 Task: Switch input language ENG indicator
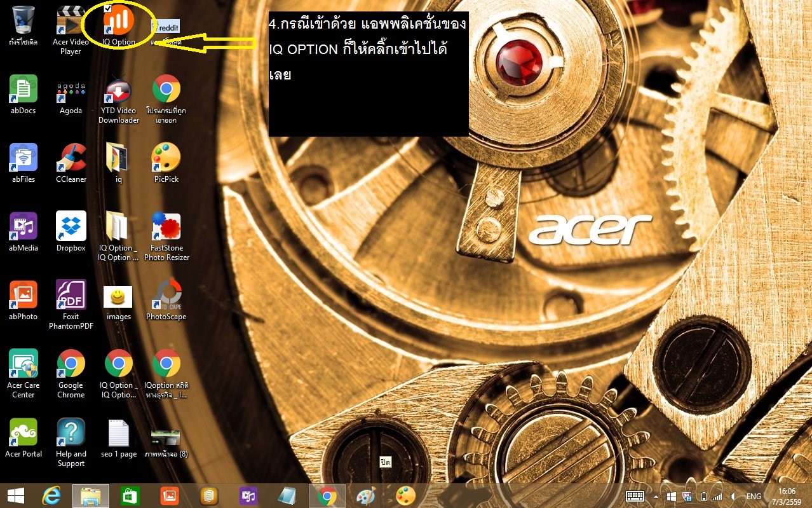coord(754,497)
